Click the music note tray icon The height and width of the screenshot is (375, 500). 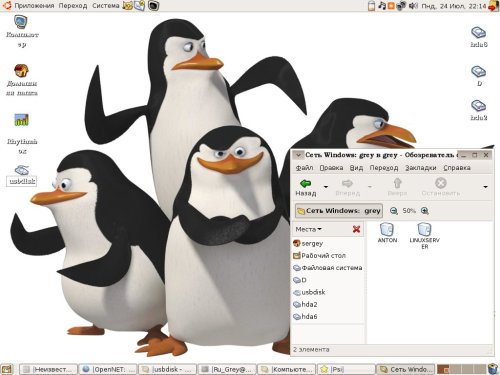[382, 6]
